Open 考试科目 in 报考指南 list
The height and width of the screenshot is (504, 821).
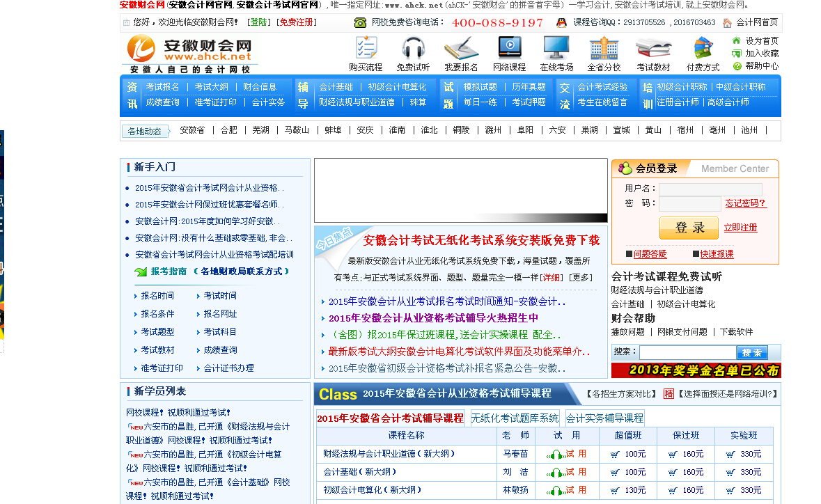pyautogui.click(x=220, y=332)
